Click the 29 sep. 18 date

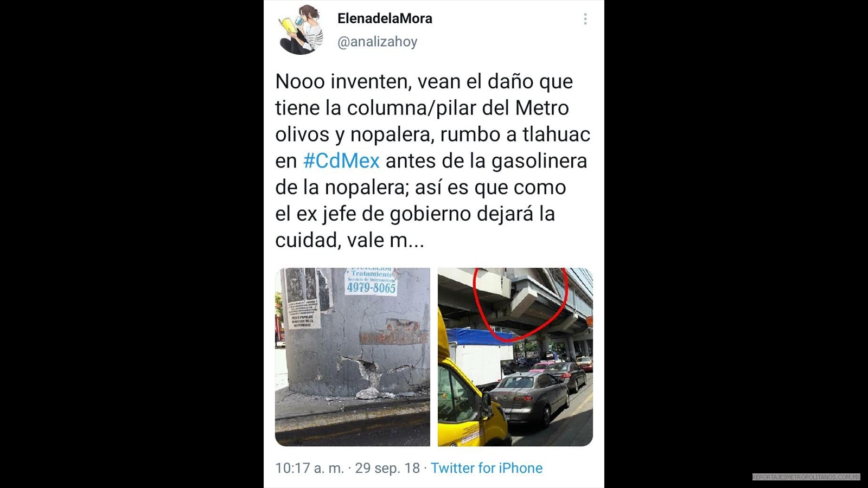(x=387, y=468)
